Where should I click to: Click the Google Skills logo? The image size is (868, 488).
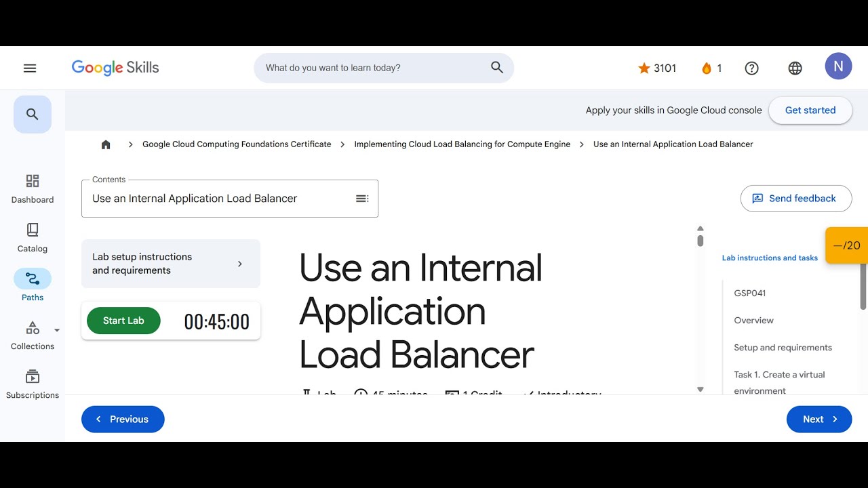(x=115, y=68)
